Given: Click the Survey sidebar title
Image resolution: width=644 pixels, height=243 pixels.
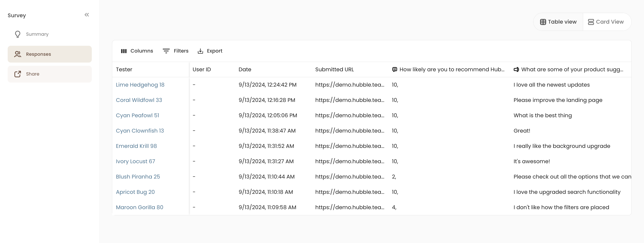Looking at the screenshot, I should pyautogui.click(x=17, y=15).
